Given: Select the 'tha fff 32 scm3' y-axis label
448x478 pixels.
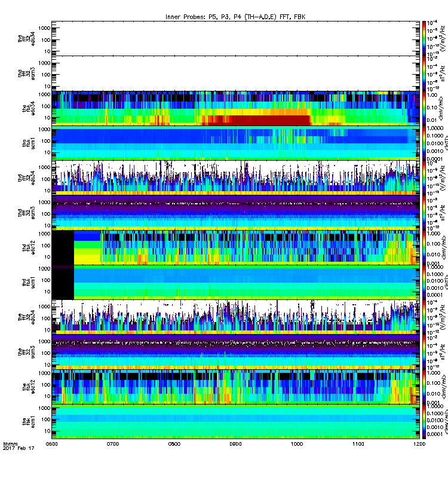Looking at the screenshot, I should (26, 73).
